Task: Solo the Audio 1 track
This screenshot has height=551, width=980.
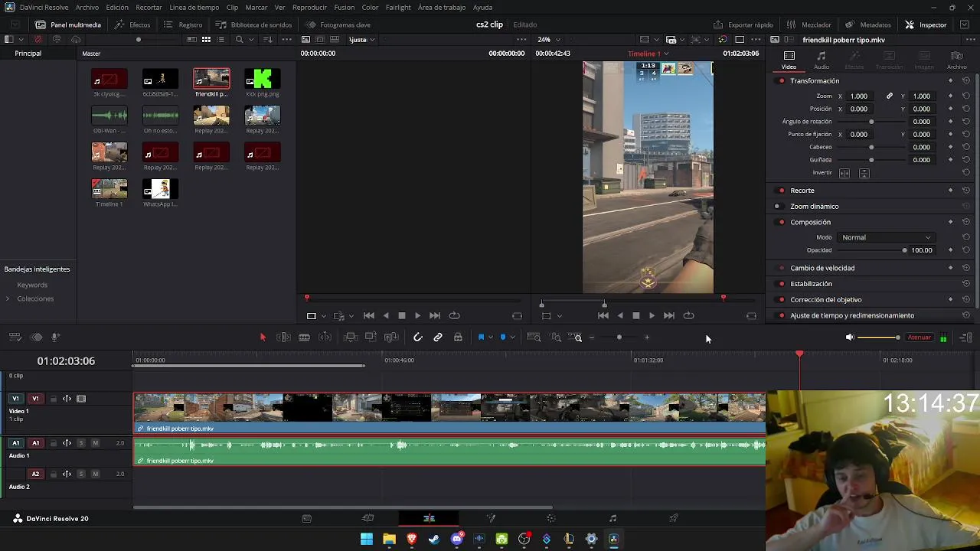Action: point(81,443)
